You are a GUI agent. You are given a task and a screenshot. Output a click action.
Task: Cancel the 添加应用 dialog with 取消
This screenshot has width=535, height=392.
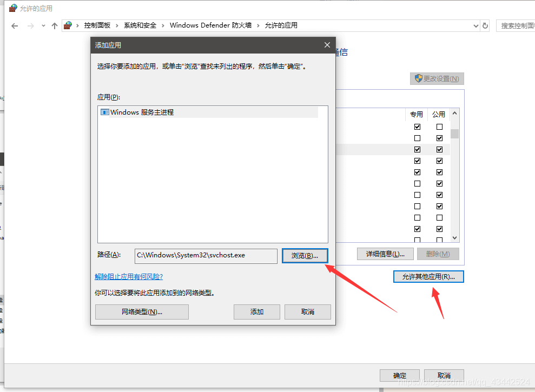307,312
